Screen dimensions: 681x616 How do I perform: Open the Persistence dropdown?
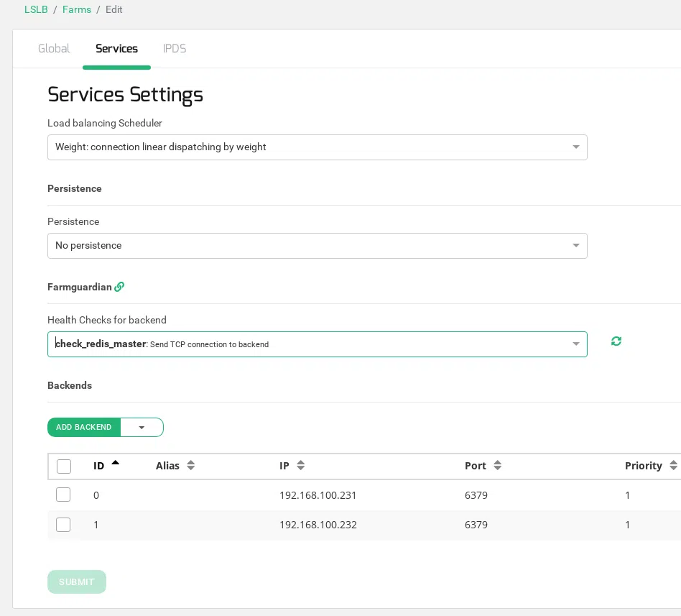click(x=317, y=246)
